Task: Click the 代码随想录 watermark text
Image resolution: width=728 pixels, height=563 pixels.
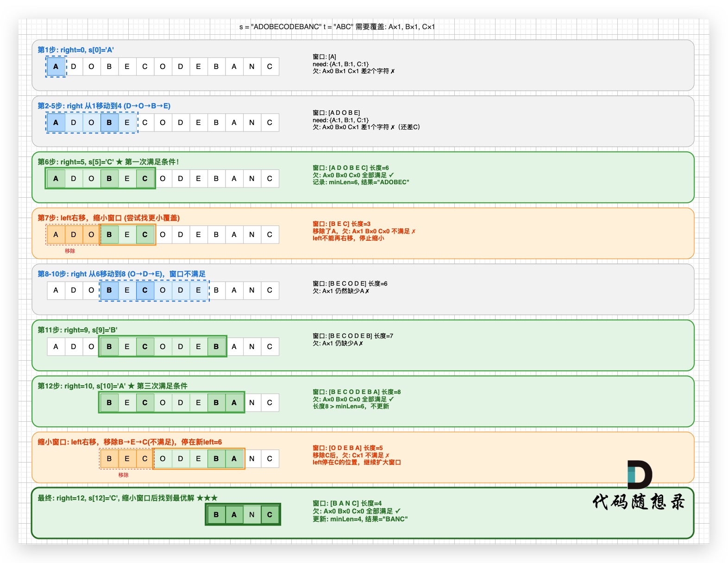Action: click(638, 502)
